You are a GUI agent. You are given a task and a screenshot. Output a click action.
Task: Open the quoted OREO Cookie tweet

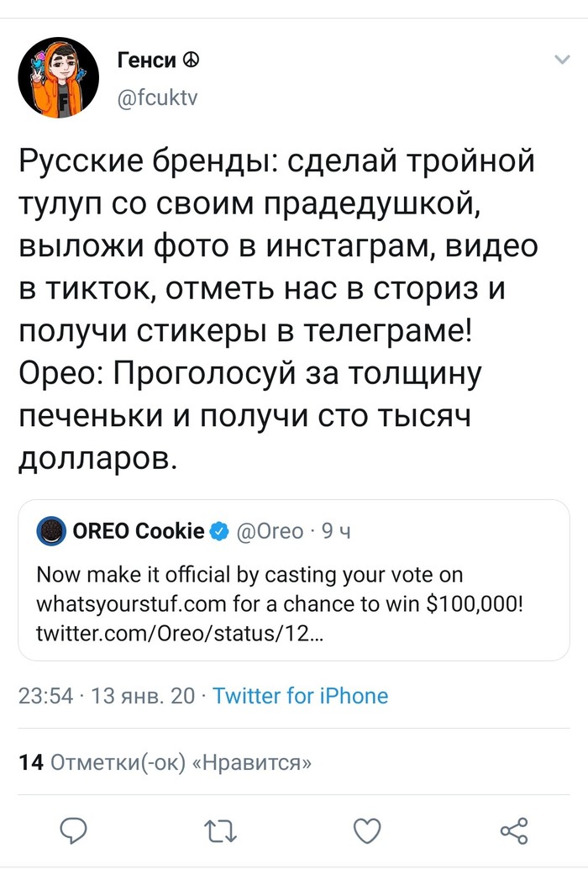(294, 580)
